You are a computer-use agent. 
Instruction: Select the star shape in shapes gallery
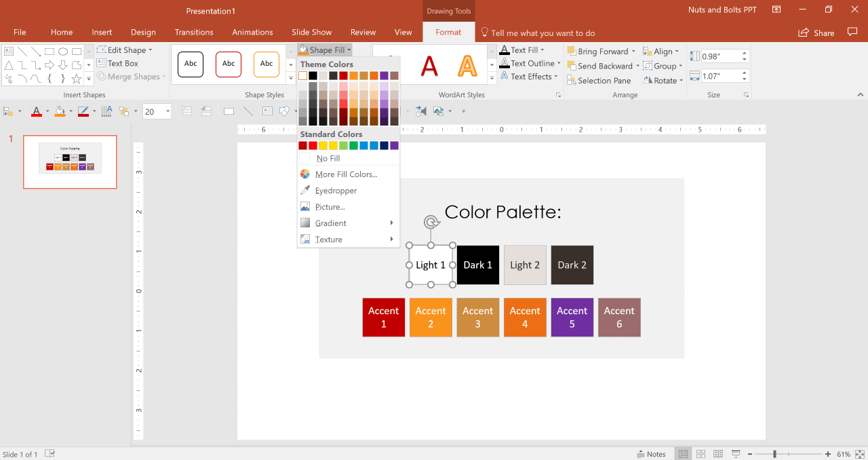76,79
